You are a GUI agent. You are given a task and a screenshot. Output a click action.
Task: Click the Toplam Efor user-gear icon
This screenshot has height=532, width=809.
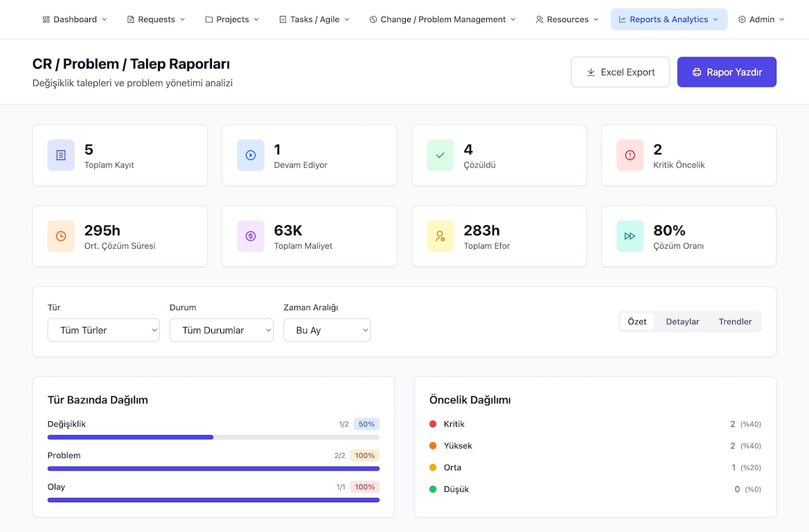[x=441, y=236]
